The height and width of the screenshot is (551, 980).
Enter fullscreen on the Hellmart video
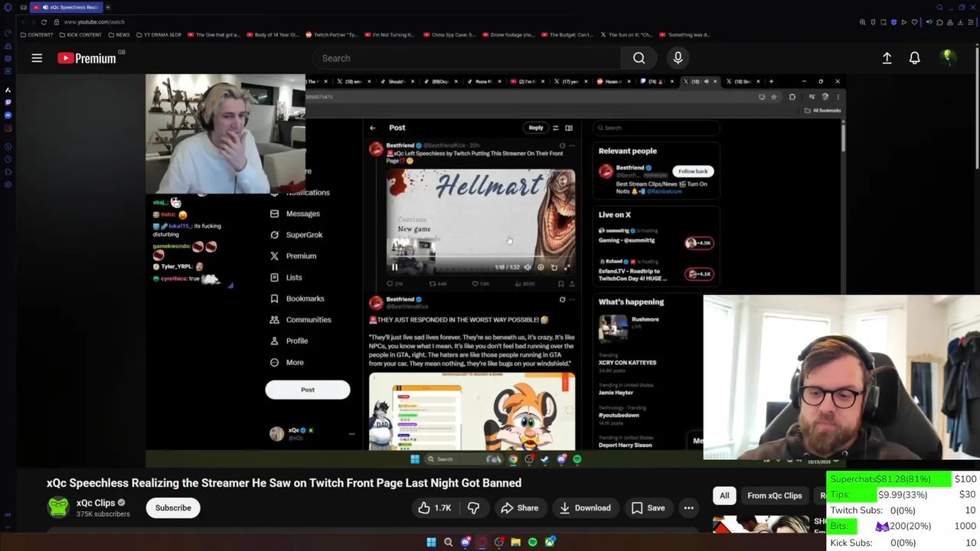coord(567,267)
